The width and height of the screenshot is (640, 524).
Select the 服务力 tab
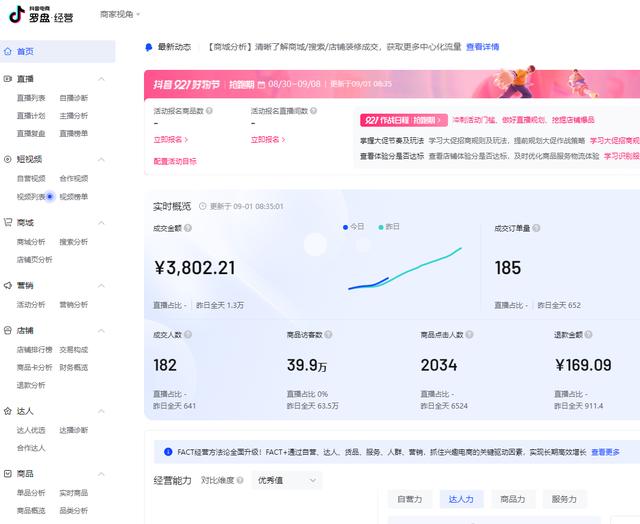tap(564, 499)
